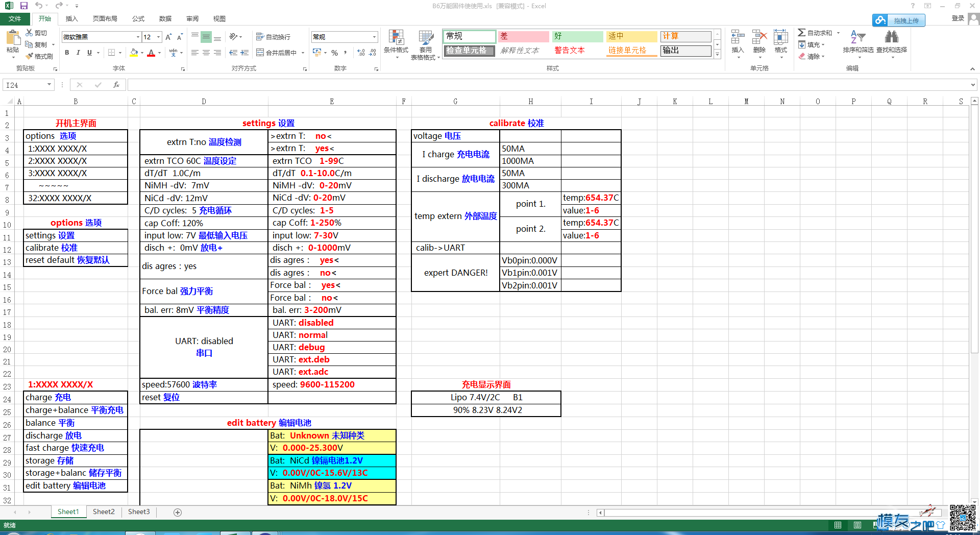The width and height of the screenshot is (980, 535).
Task: Click Merge and Center (合并后居中)
Action: (x=276, y=53)
